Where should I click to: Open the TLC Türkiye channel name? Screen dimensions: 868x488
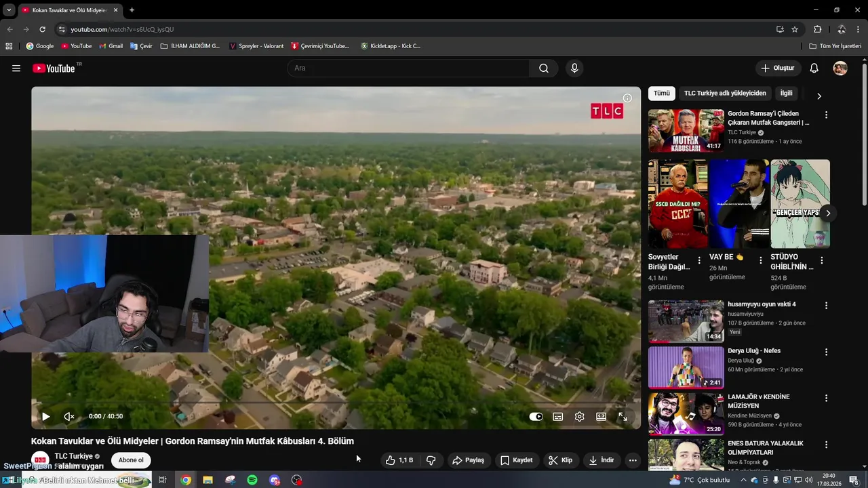[x=73, y=456]
